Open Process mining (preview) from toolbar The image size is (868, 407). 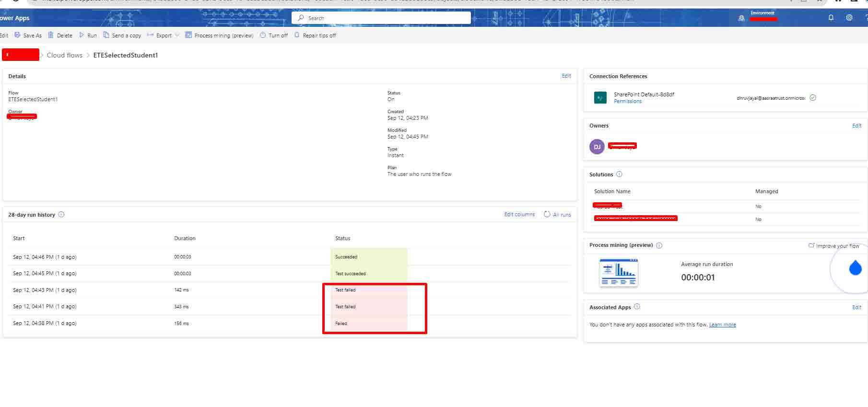pyautogui.click(x=219, y=35)
